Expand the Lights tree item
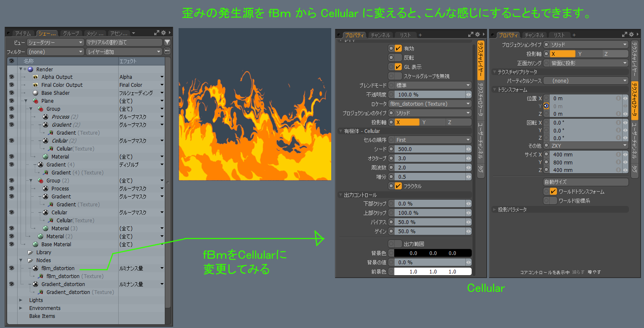 coord(20,300)
